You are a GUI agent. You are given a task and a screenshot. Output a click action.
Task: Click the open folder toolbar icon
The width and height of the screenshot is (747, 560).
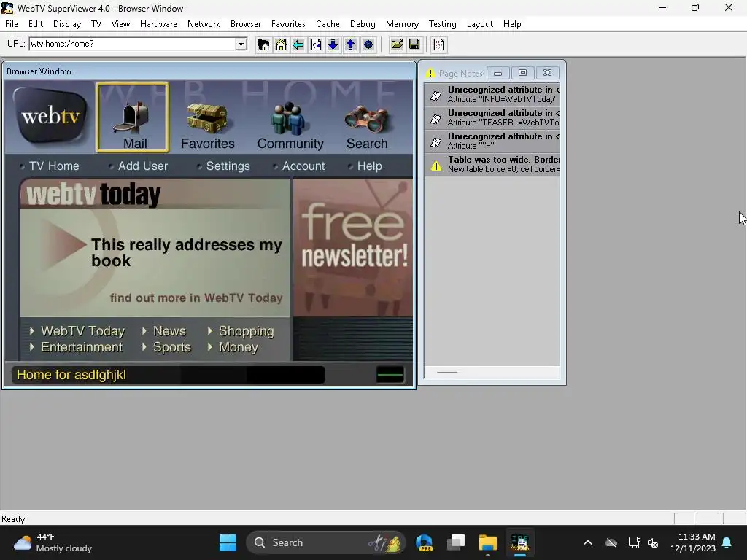click(x=397, y=44)
